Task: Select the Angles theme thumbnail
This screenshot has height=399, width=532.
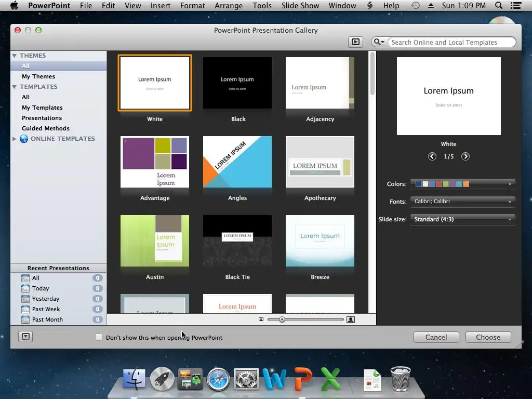Action: coord(237,162)
